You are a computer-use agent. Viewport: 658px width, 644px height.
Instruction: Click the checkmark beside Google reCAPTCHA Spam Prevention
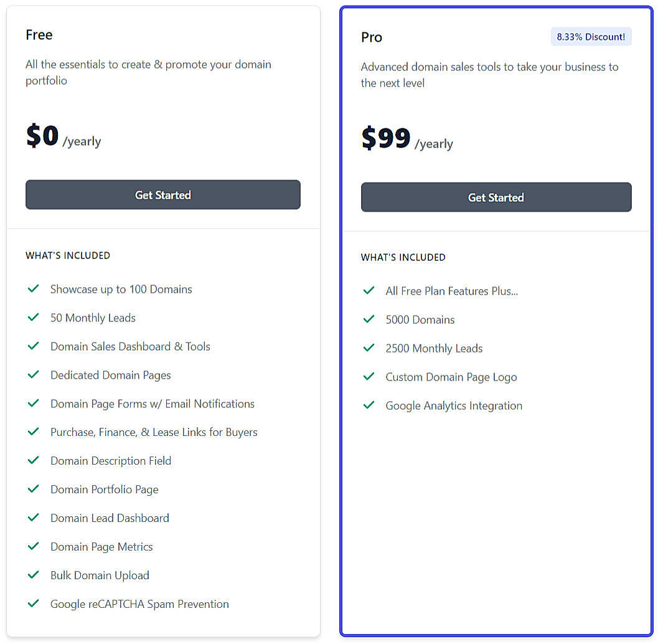click(x=34, y=603)
